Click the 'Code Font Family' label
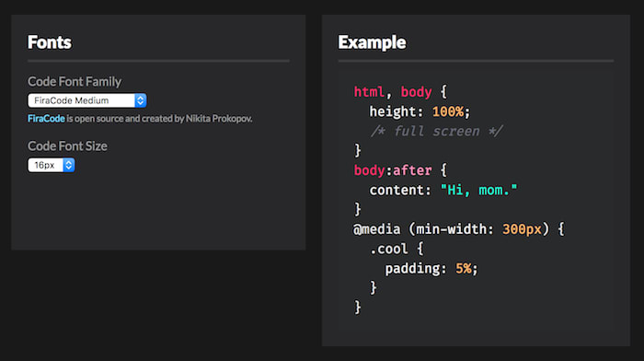Viewport: 644px width, 361px height. [75, 81]
